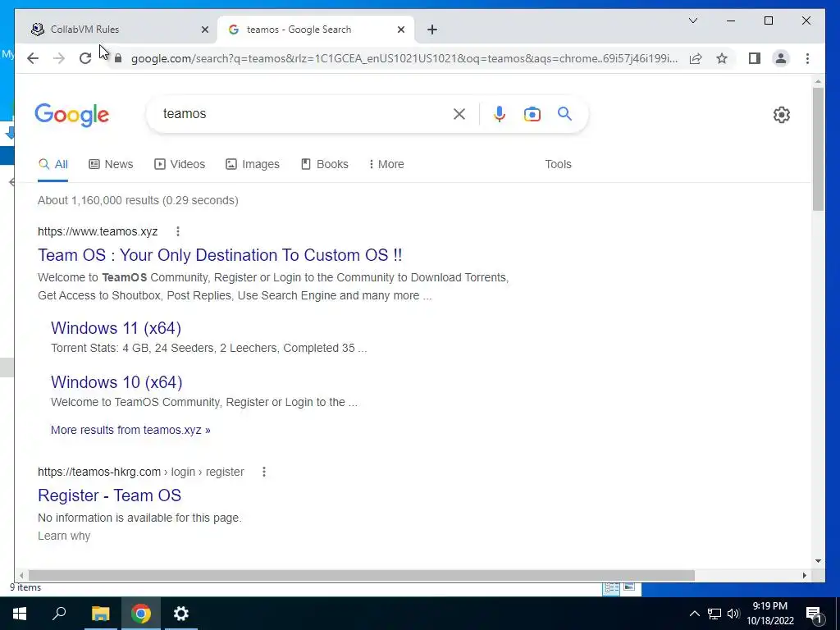Go back with the browser back arrow
Viewport: 840px width, 630px height.
click(x=33, y=58)
